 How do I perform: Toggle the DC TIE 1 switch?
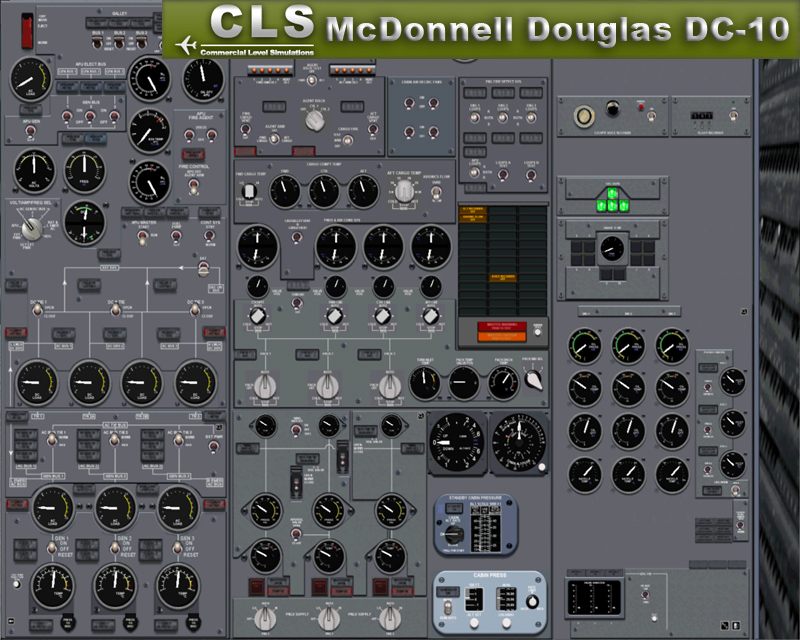tap(37, 309)
